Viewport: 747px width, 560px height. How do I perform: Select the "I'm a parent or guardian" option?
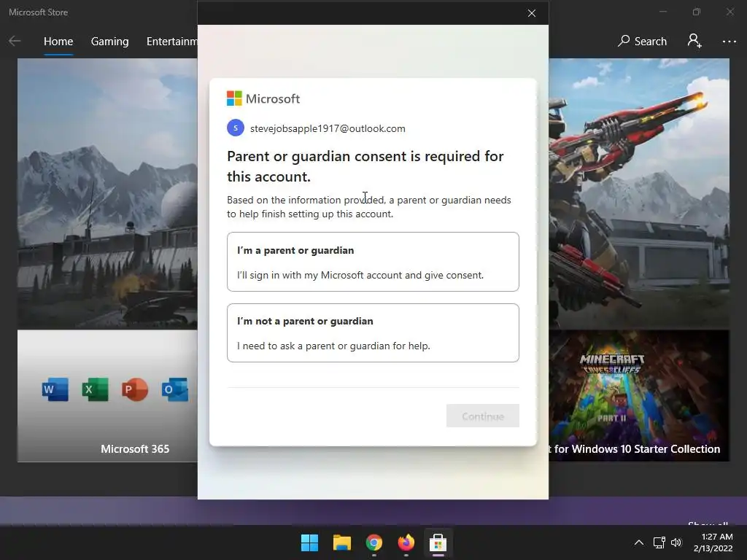373,262
